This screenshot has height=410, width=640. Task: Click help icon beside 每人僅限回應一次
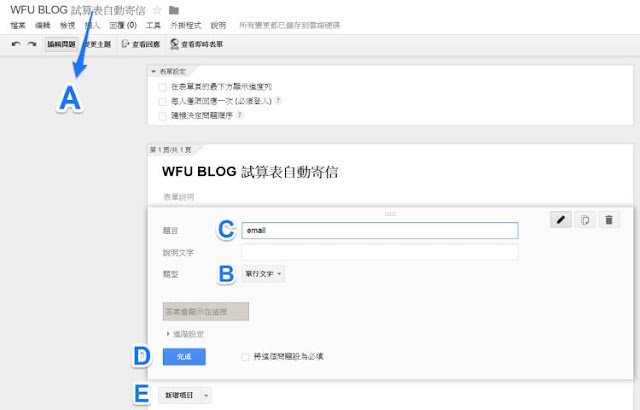tap(278, 100)
